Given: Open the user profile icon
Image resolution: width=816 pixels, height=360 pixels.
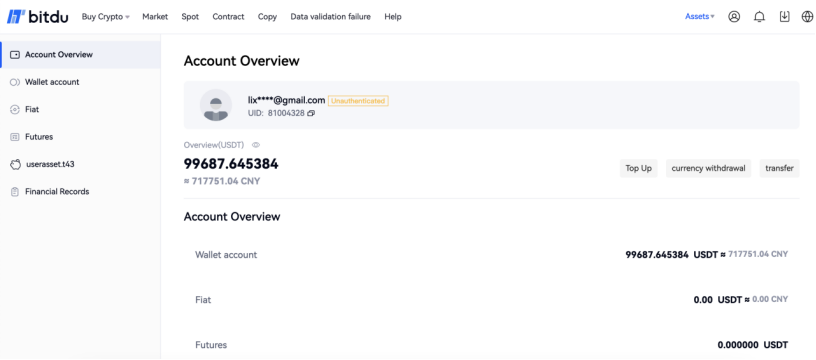Looking at the screenshot, I should coord(734,17).
